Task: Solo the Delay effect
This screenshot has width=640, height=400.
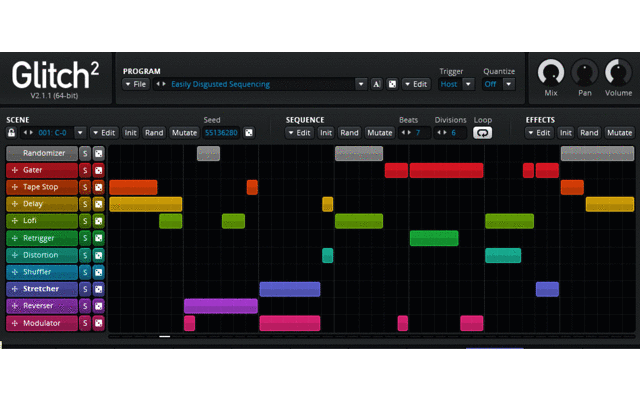Action: [x=85, y=204]
